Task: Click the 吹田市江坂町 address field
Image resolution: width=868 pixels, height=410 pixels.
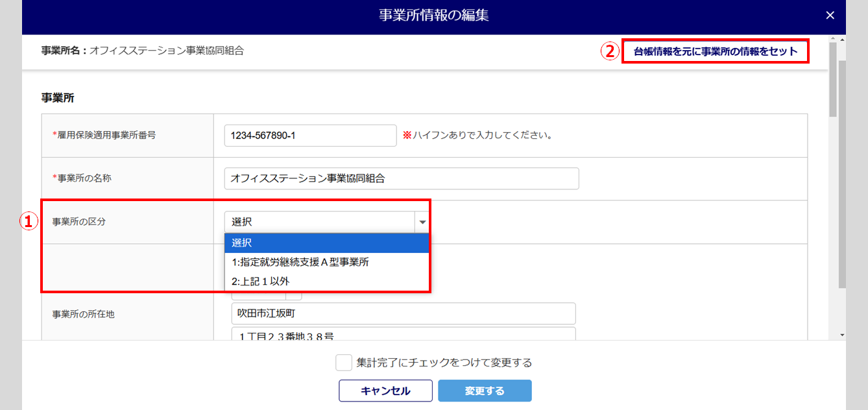Action: click(403, 313)
